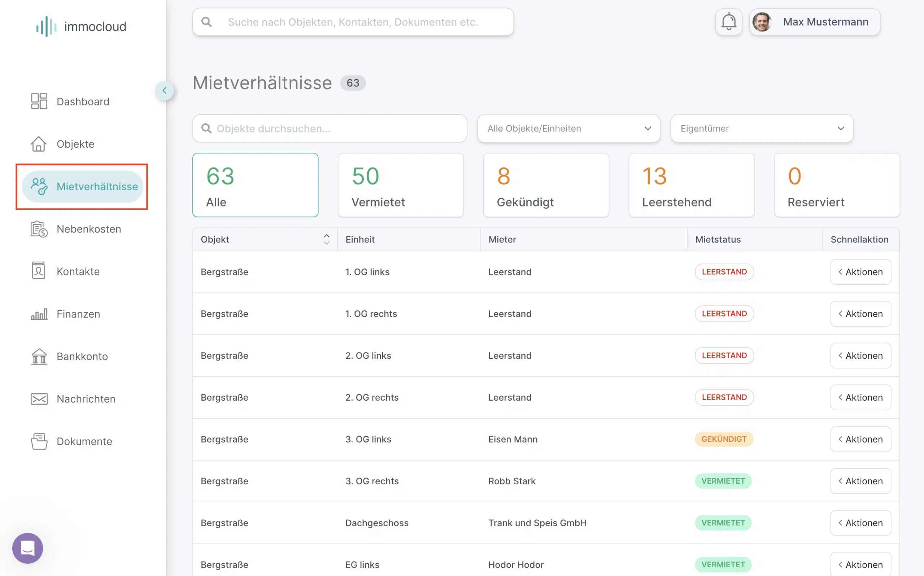Open the chat support bubble

coord(27,548)
